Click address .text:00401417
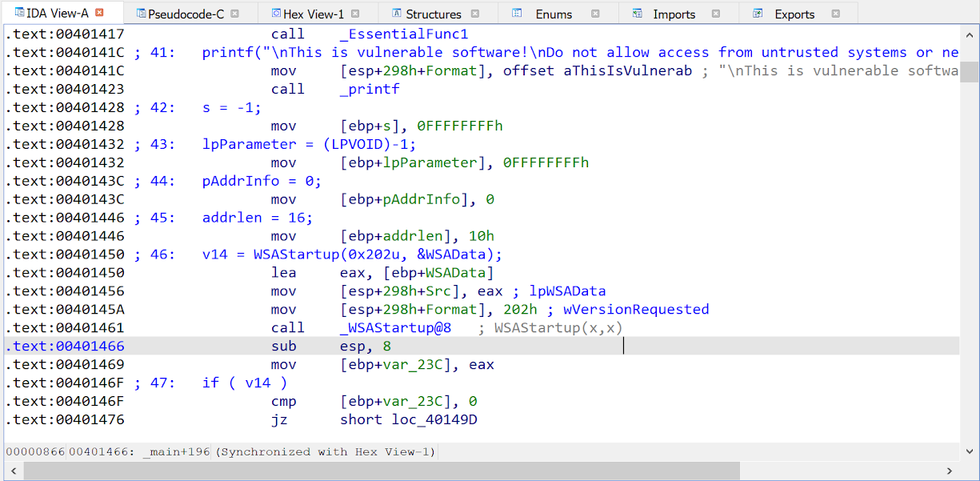The image size is (980, 481). (x=65, y=34)
